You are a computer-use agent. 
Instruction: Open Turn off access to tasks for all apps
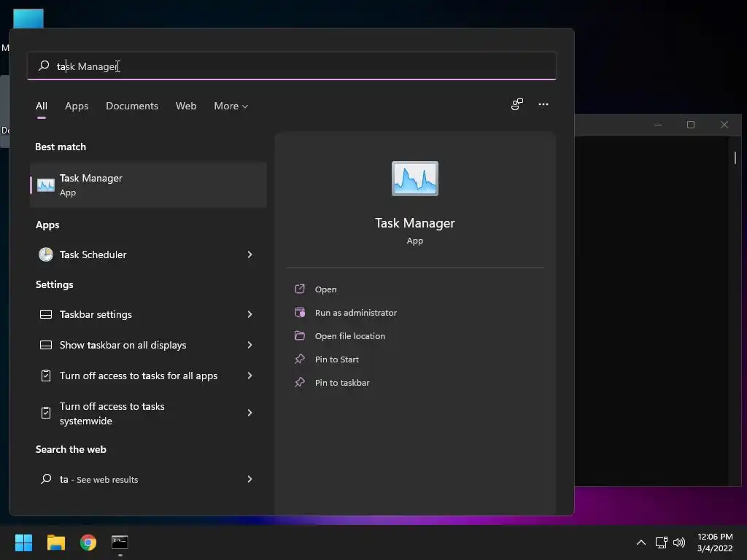pyautogui.click(x=148, y=376)
